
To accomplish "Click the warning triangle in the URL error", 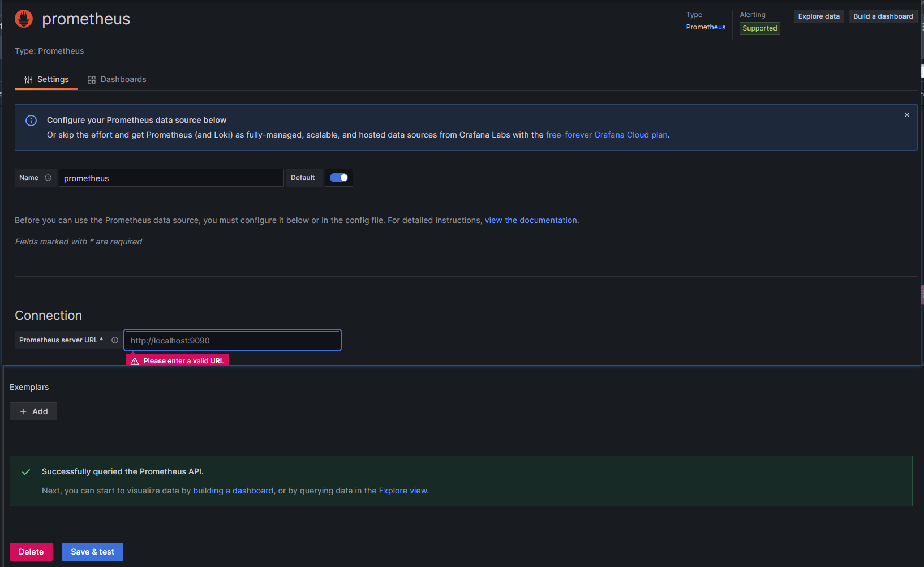I will (135, 361).
